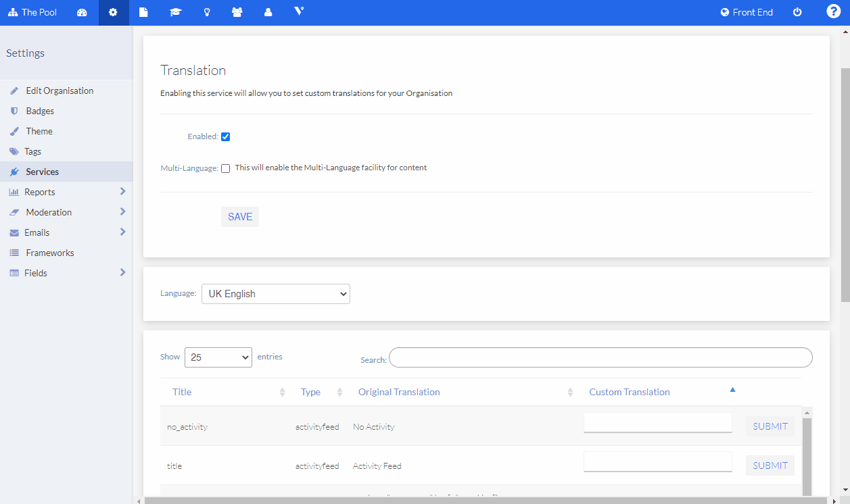Uncheck the Enabled checkbox
Screen dimensions: 850x504
(226, 137)
